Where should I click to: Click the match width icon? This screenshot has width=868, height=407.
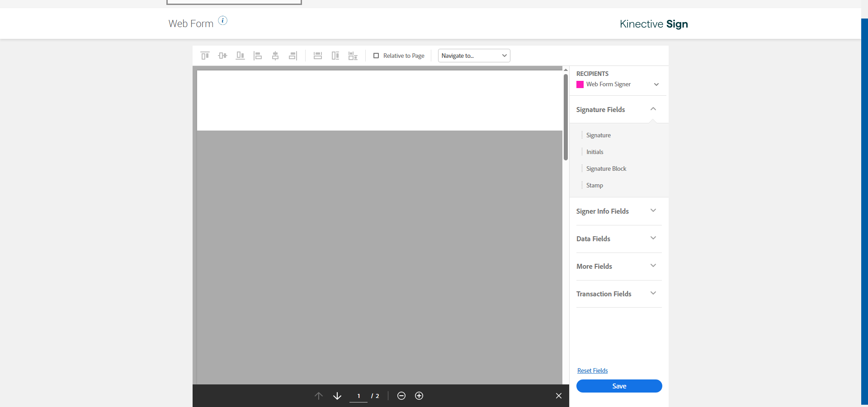point(318,56)
